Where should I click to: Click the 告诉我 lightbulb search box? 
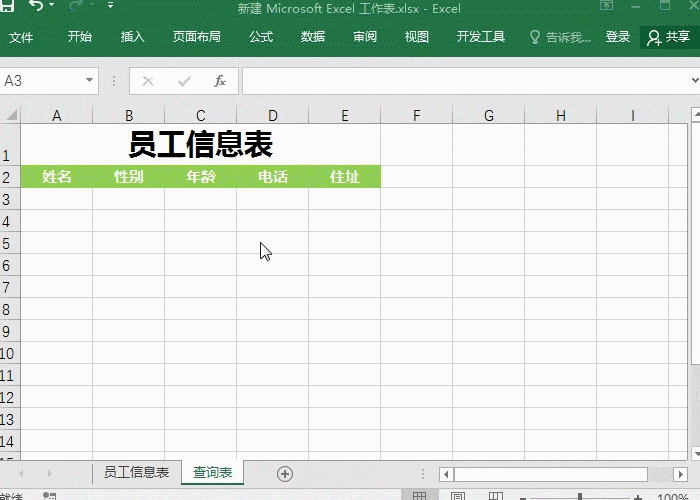(560, 37)
